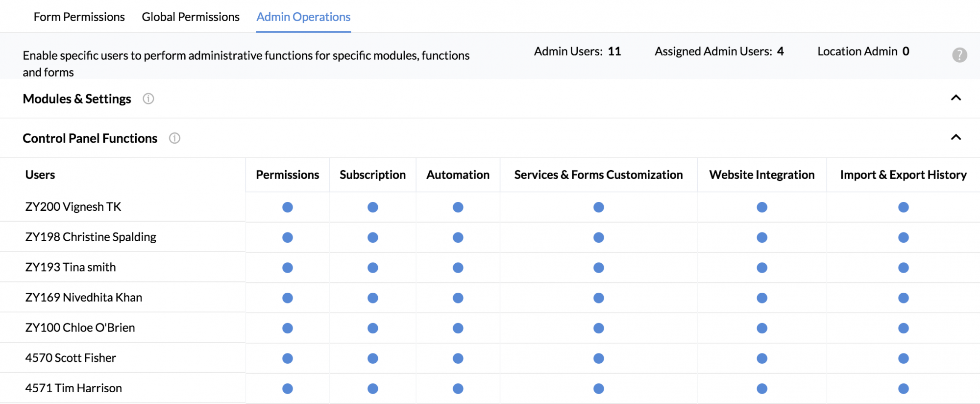Toggle Subscription for ZY198 Christine Spalding
Viewport: 980px width, 404px height.
(x=373, y=237)
